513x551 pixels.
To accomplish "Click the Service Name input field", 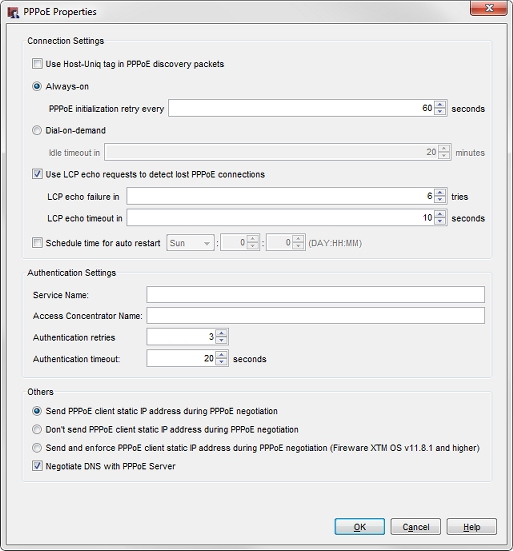I will click(x=316, y=294).
